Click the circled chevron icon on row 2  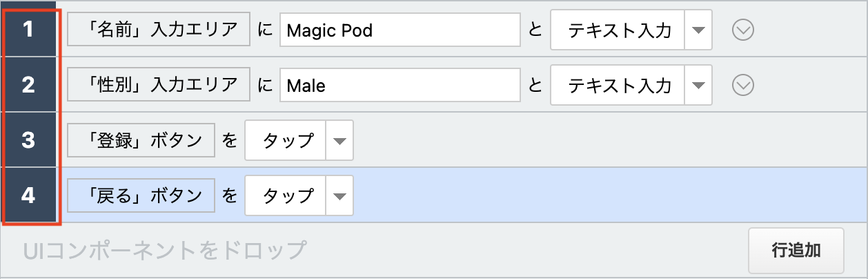[742, 85]
